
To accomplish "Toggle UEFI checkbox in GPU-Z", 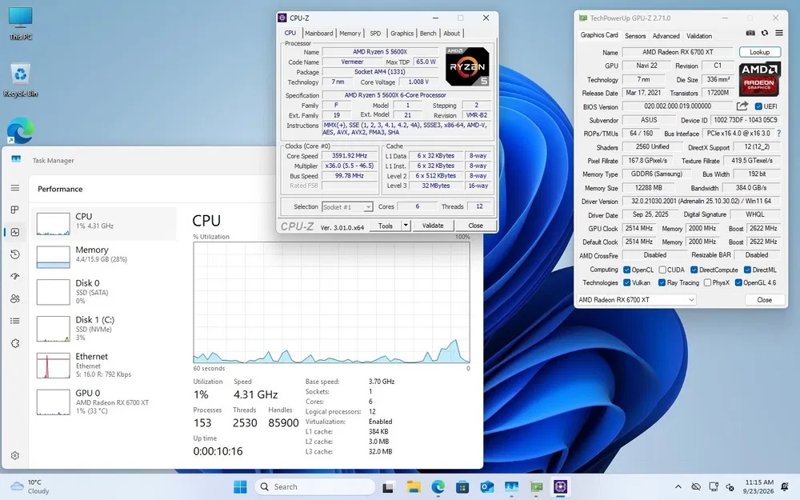I will (758, 107).
